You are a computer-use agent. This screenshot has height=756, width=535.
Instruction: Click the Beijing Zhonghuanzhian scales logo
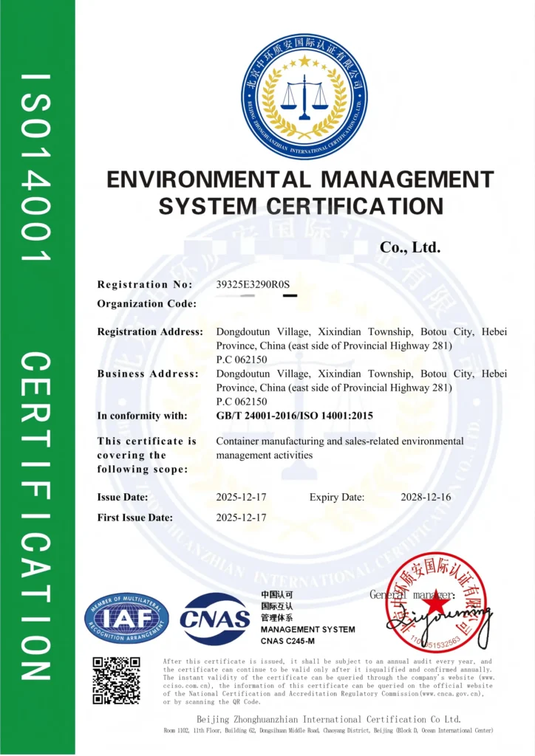[x=304, y=97]
